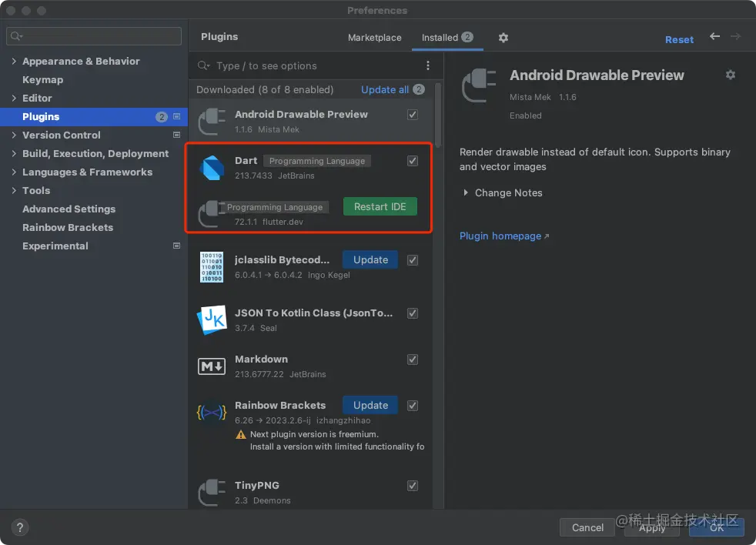Screen dimensions: 756x545
Task: Expand the Version Control group
Action: (14, 135)
